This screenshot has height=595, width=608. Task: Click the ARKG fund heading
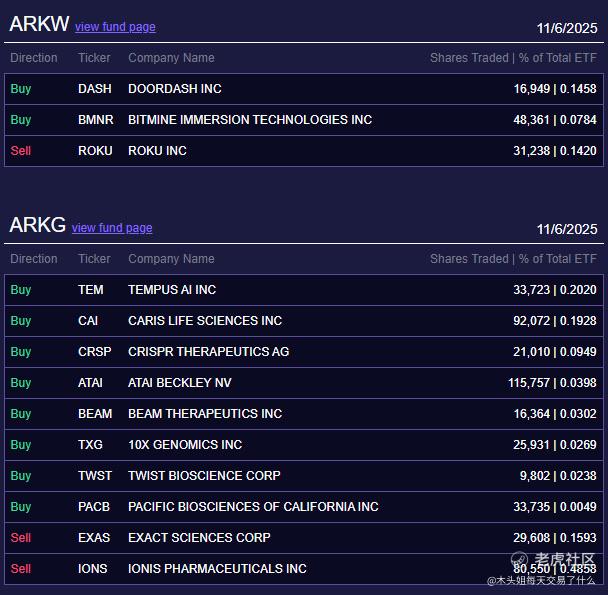pos(38,225)
